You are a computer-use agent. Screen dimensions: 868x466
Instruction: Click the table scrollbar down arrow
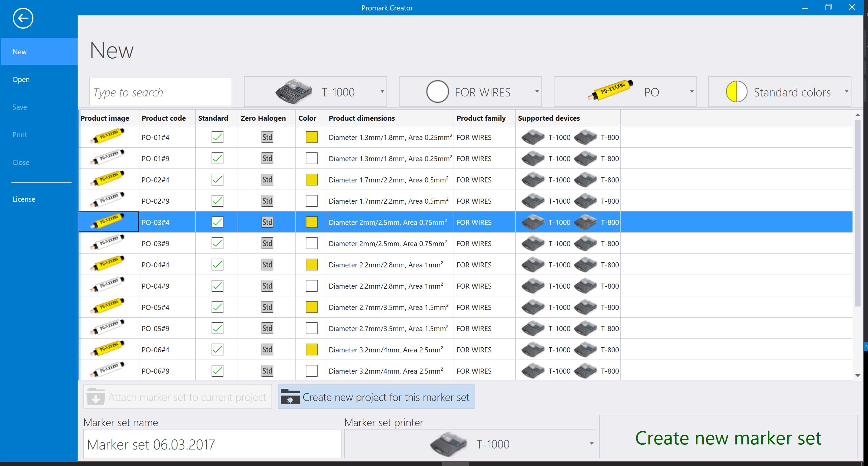(858, 376)
